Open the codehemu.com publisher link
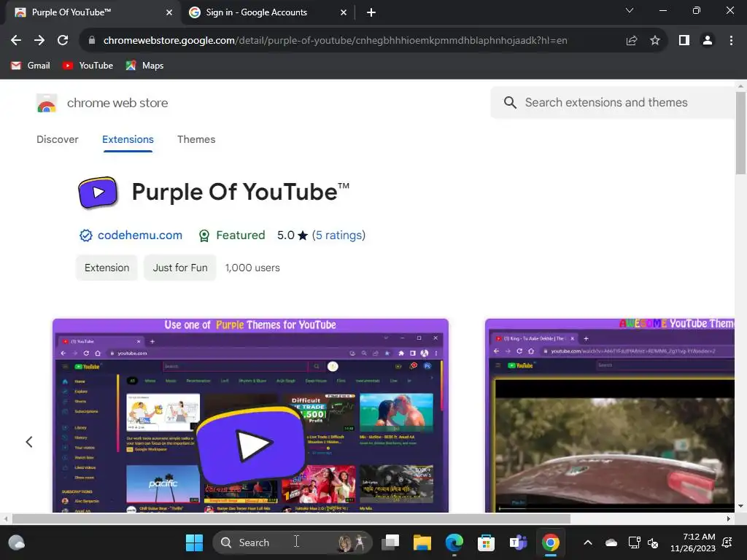The image size is (747, 560). click(x=139, y=236)
